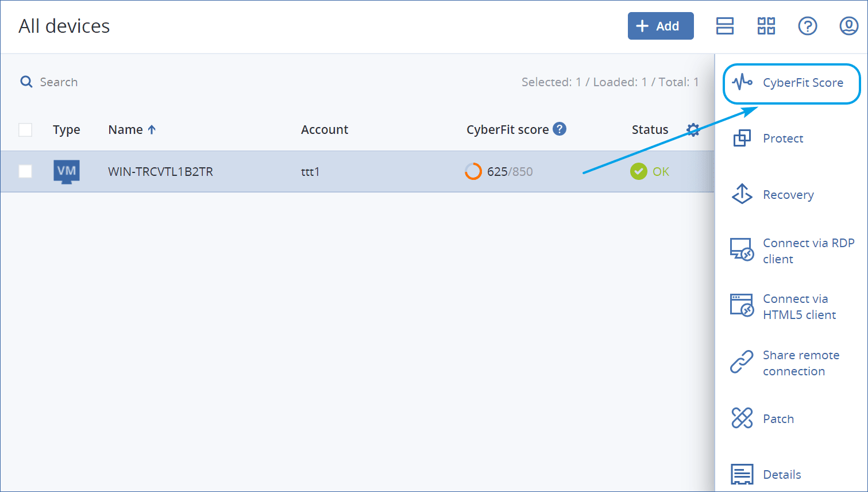868x492 pixels.
Task: Open the Recovery menu item
Action: click(x=788, y=195)
